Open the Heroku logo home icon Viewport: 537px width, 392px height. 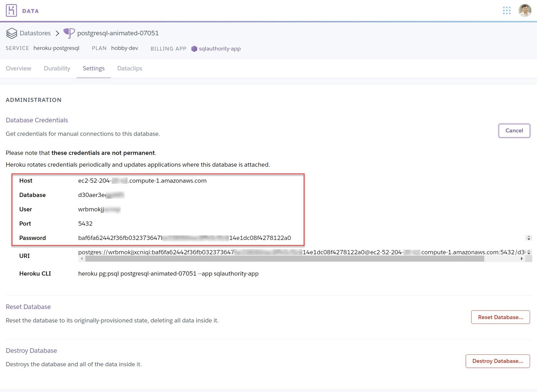(11, 10)
